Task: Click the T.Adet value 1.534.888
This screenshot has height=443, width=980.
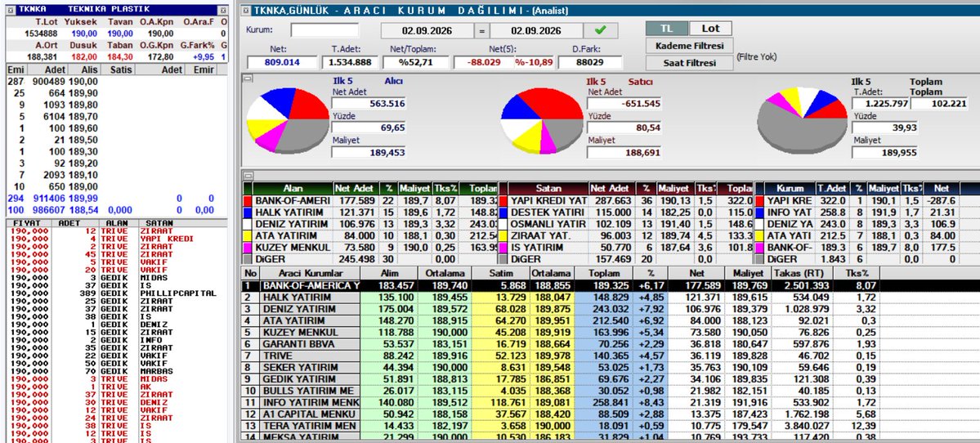Action: [351, 62]
